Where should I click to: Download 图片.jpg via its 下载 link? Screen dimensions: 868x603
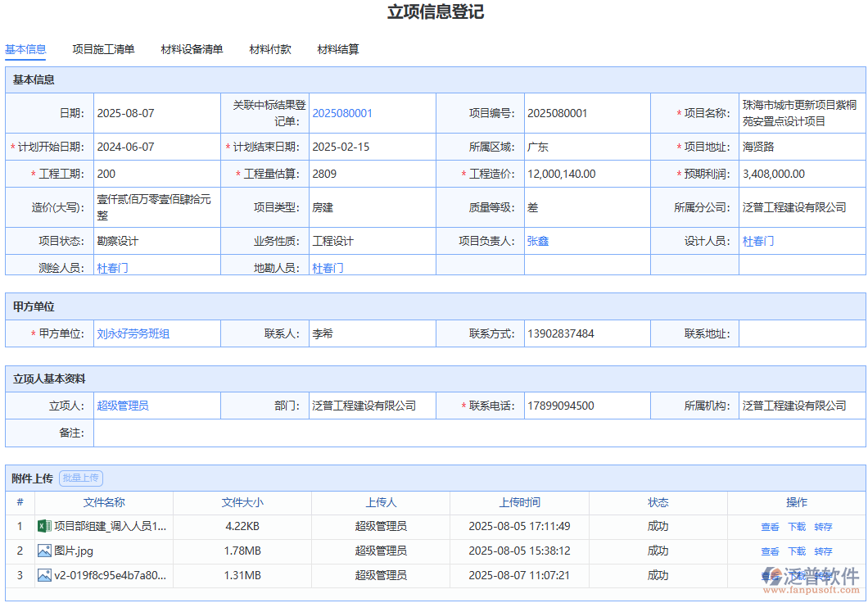[x=796, y=551]
